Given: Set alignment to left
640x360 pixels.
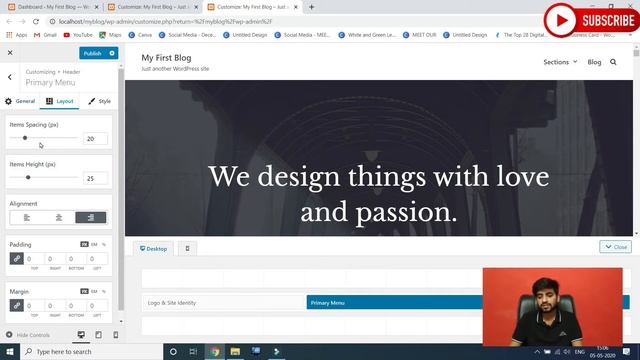Looking at the screenshot, I should [x=27, y=218].
